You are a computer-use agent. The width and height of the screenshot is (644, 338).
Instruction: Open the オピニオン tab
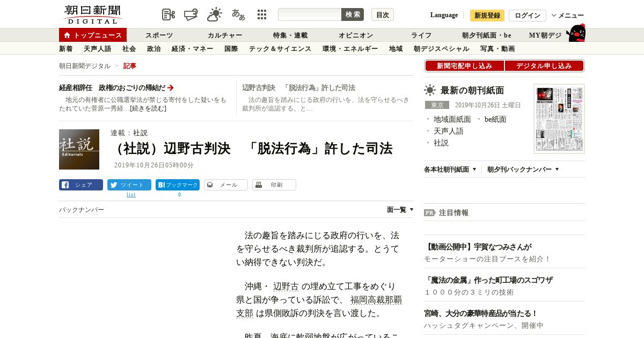click(x=356, y=35)
